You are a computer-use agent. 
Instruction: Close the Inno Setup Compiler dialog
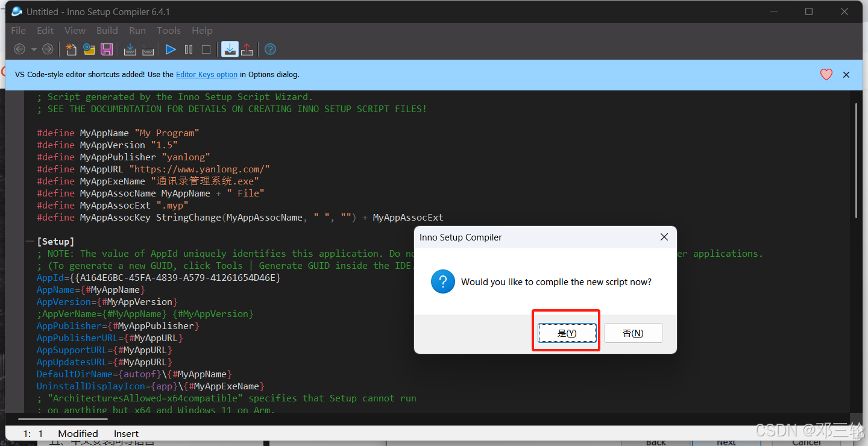pyautogui.click(x=664, y=237)
